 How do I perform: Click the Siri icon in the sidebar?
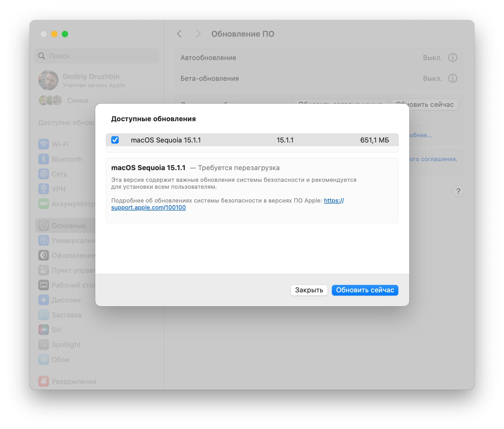tap(44, 330)
